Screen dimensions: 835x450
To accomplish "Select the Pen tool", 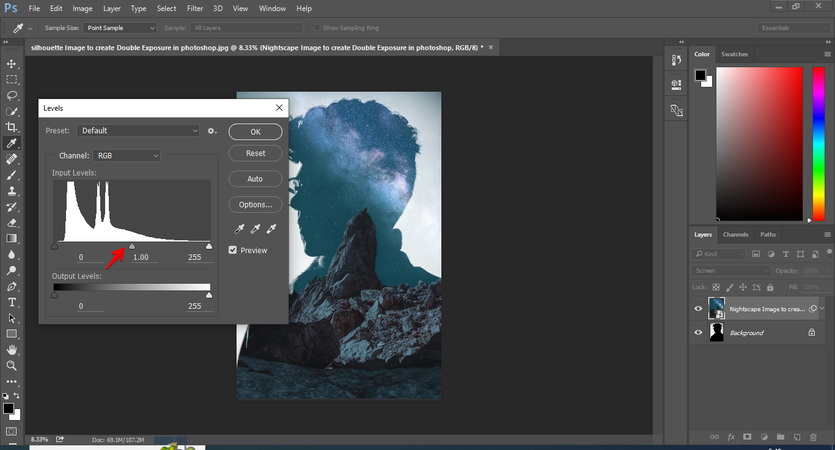I will click(x=11, y=286).
